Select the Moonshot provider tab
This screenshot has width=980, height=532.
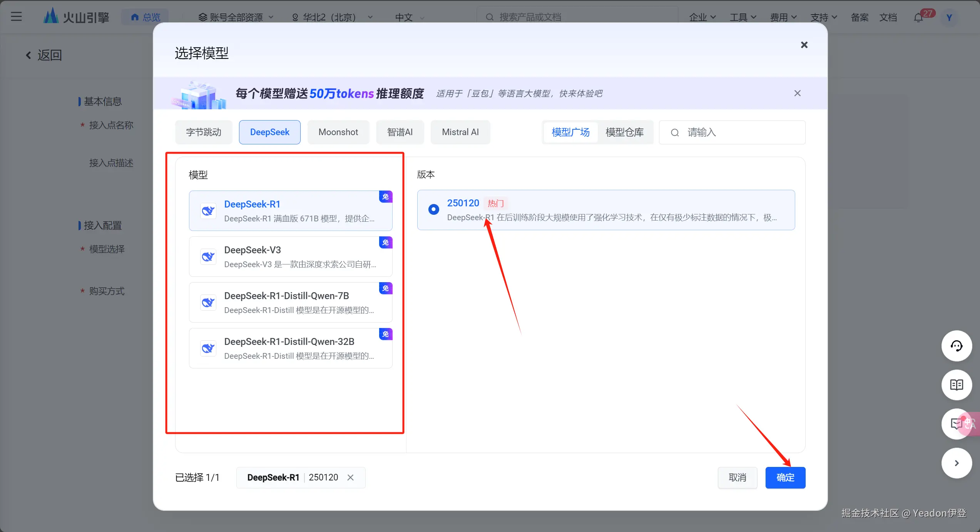[x=338, y=132]
